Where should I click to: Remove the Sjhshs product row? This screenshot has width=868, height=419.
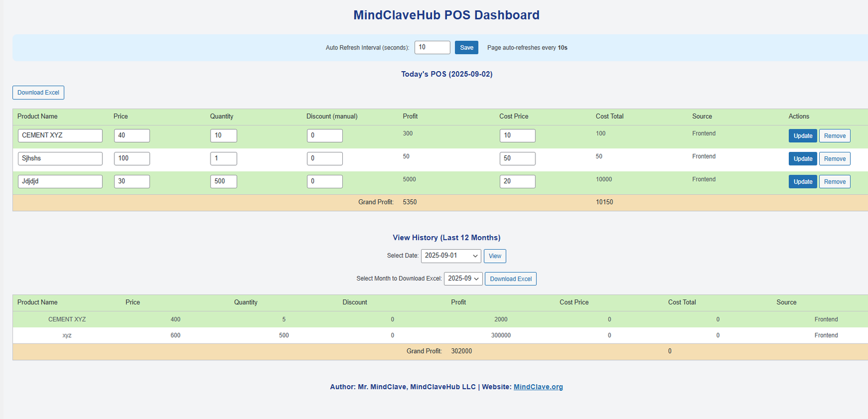[x=834, y=158]
